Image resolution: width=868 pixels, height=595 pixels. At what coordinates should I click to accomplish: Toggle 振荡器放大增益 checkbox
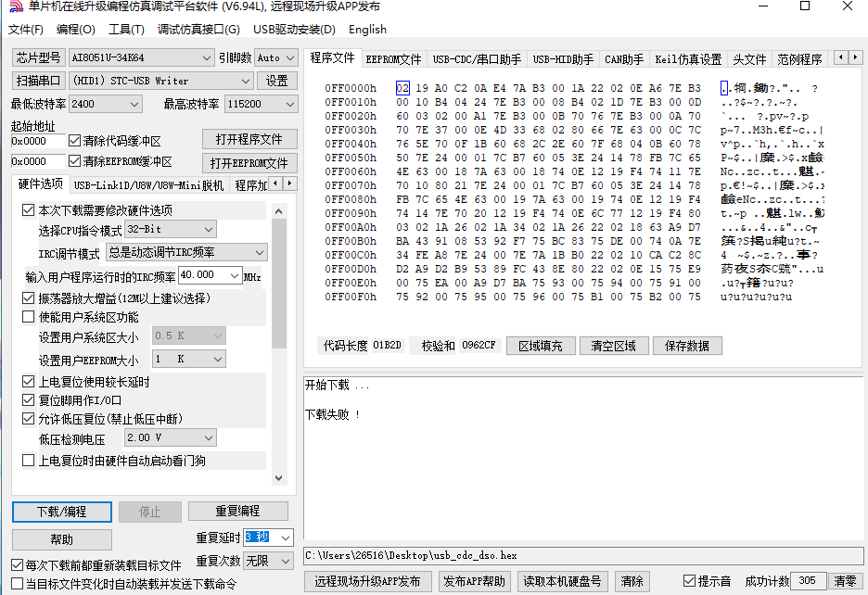[x=28, y=298]
